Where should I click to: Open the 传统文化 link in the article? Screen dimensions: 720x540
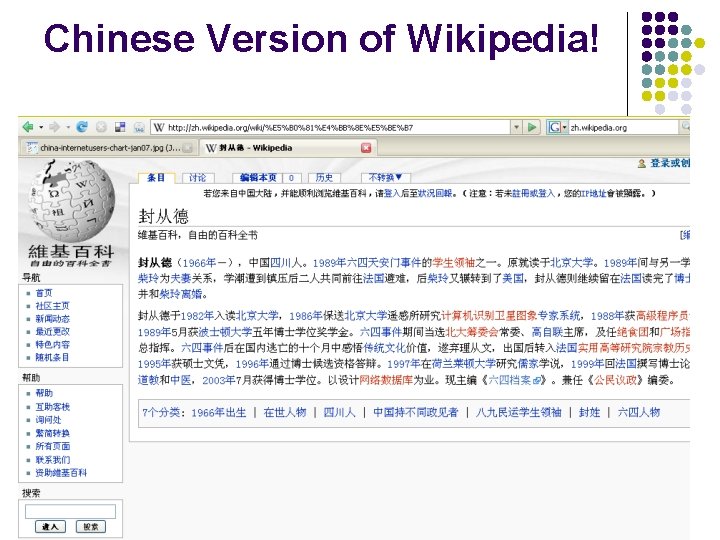coord(384,348)
